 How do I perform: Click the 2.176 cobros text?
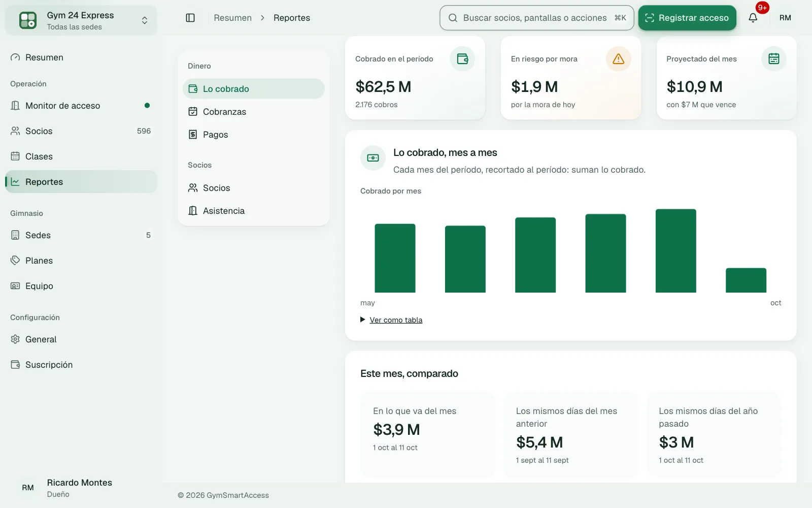point(377,105)
